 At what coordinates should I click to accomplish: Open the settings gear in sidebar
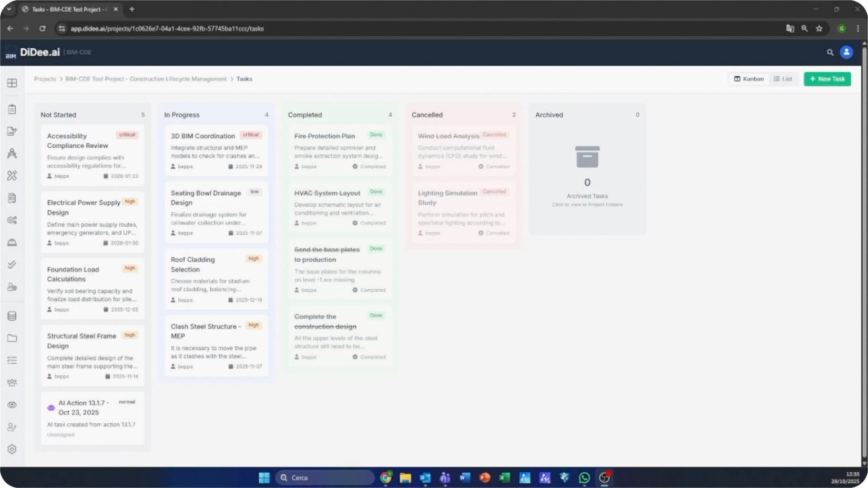12,449
